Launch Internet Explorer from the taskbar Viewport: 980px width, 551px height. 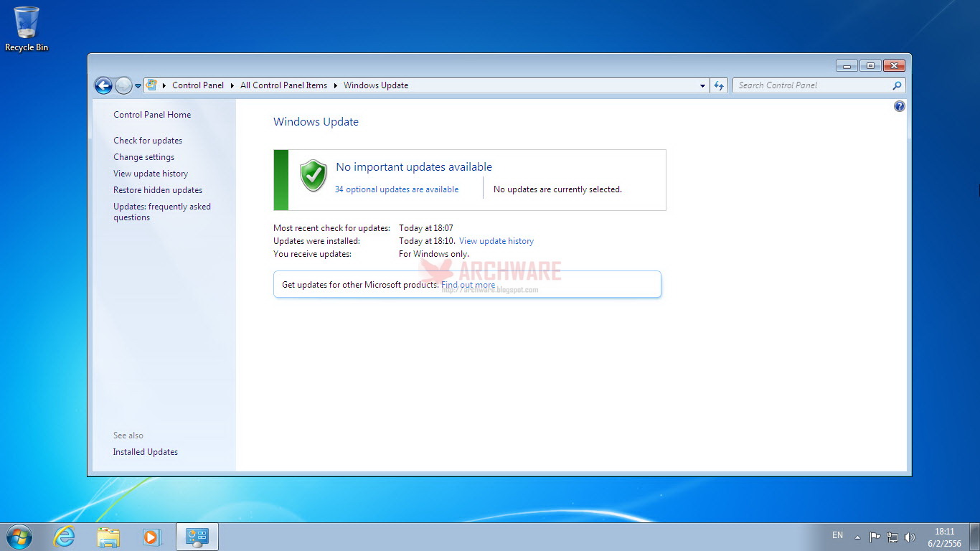pyautogui.click(x=64, y=536)
